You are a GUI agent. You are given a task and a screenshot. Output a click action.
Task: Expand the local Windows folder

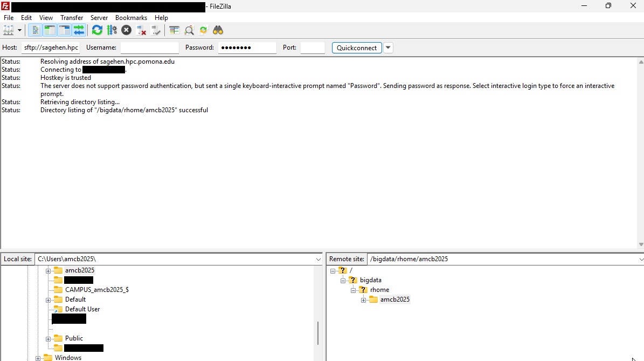point(38,358)
